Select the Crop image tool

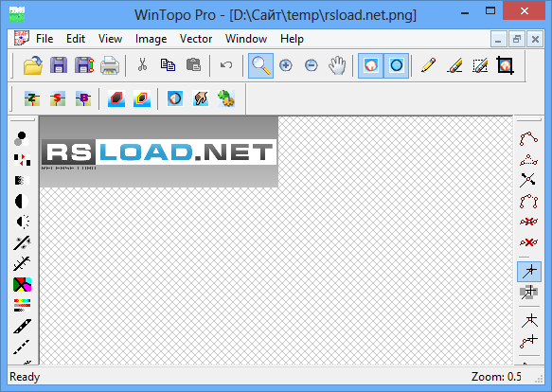coord(506,65)
